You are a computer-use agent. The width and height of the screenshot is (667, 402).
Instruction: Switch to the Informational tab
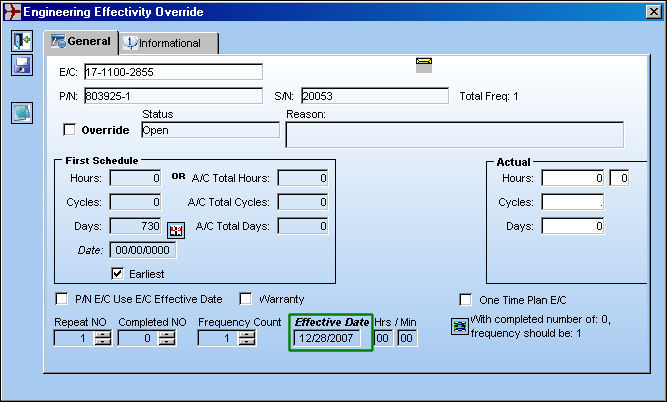point(169,43)
